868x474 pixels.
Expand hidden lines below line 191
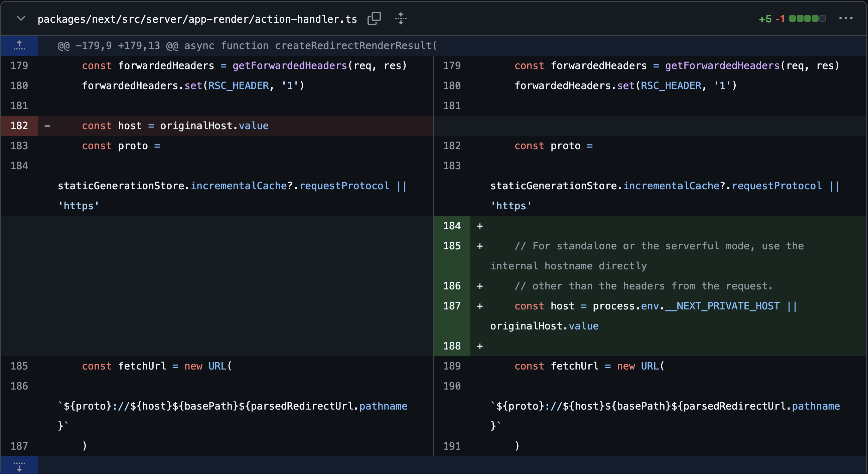click(x=19, y=466)
